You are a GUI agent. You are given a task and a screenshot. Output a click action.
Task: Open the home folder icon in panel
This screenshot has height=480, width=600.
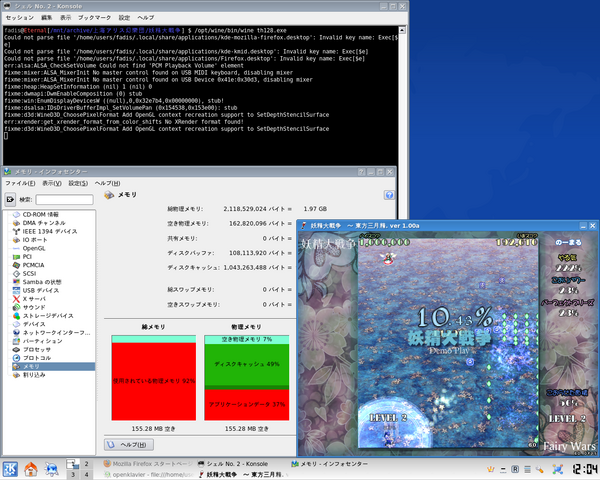tap(31, 469)
